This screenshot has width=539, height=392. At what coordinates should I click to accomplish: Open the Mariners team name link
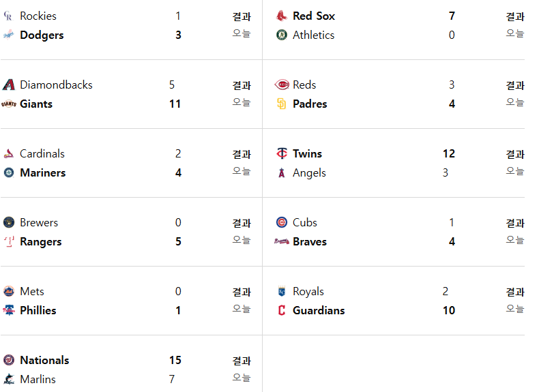[42, 172]
